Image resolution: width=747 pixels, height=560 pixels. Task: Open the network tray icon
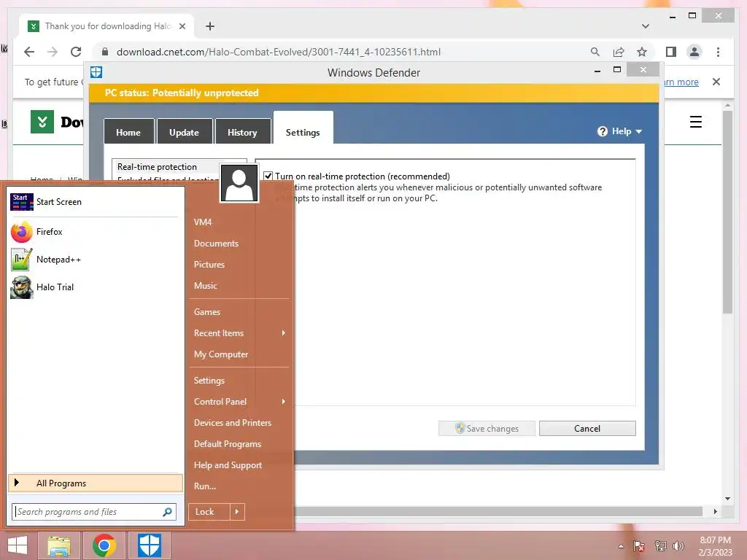pyautogui.click(x=660, y=545)
